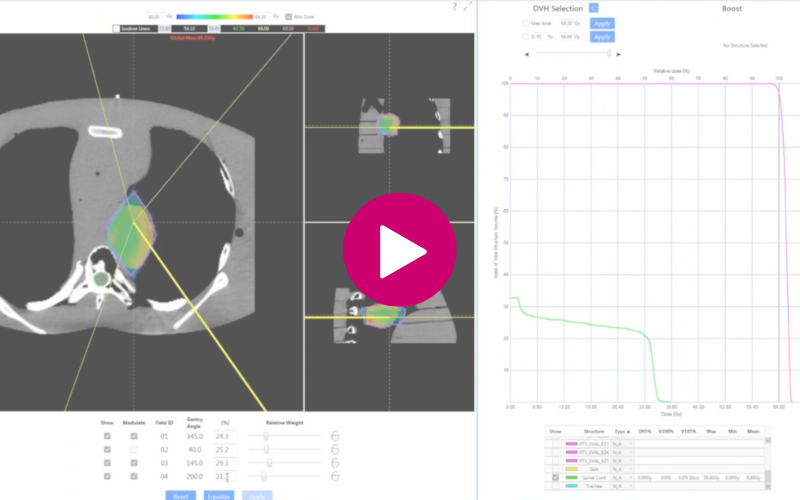Open Type dropdown for Spinal Cord row
800x500 pixels.
point(630,478)
